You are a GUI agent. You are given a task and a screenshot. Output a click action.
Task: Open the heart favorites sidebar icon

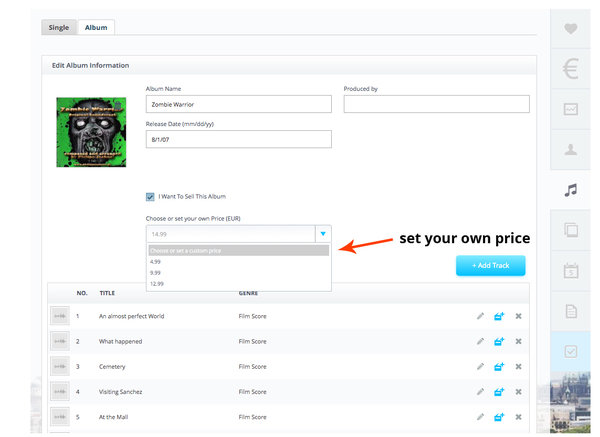coord(571,29)
